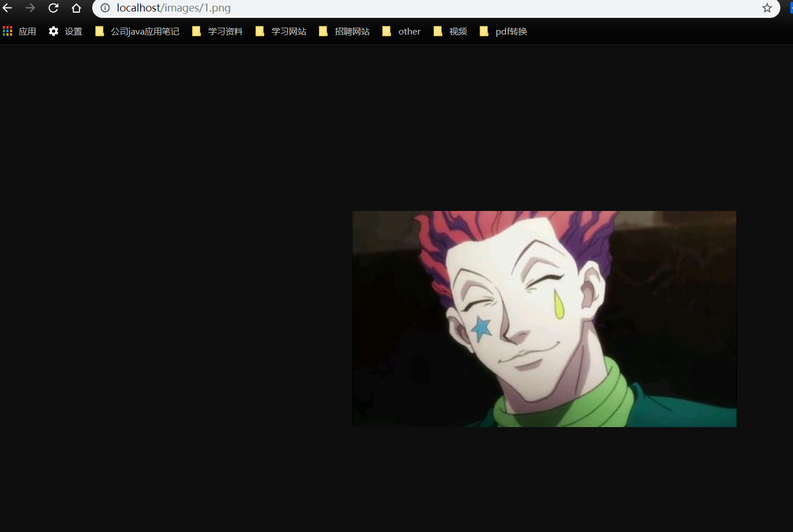
Task: Click the displayed anime character image
Action: point(544,319)
